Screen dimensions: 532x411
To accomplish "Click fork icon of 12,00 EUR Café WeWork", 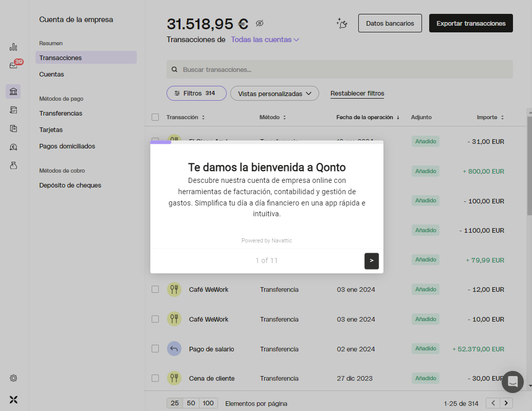I will [x=174, y=289].
